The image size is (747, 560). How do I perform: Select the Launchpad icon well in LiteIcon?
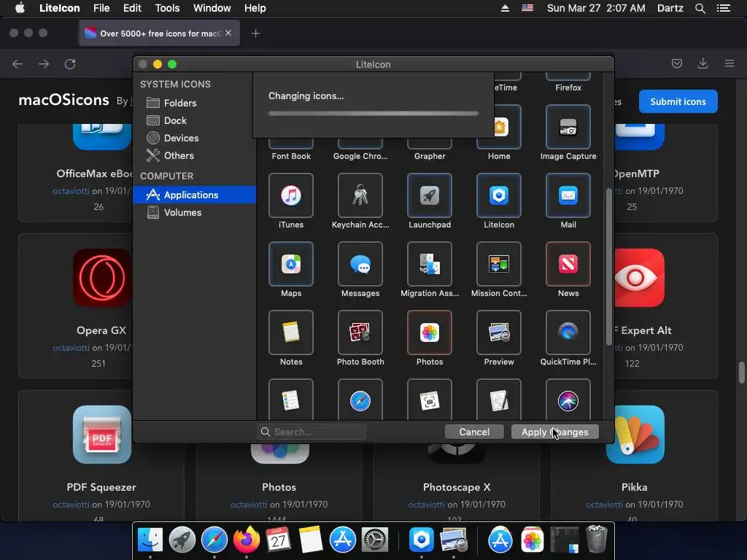pyautogui.click(x=429, y=195)
